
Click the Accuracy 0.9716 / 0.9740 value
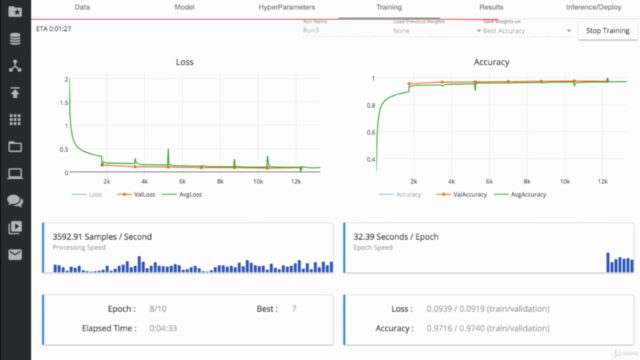click(x=488, y=328)
